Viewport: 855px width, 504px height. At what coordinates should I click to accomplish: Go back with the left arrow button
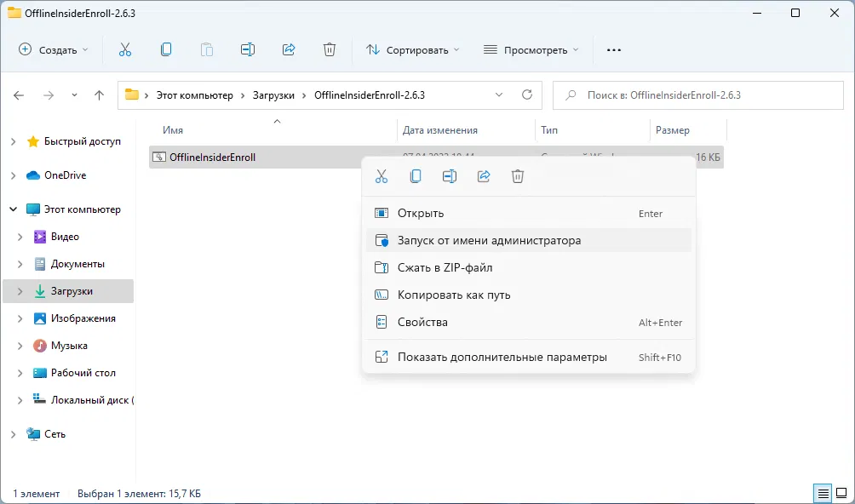[x=19, y=95]
